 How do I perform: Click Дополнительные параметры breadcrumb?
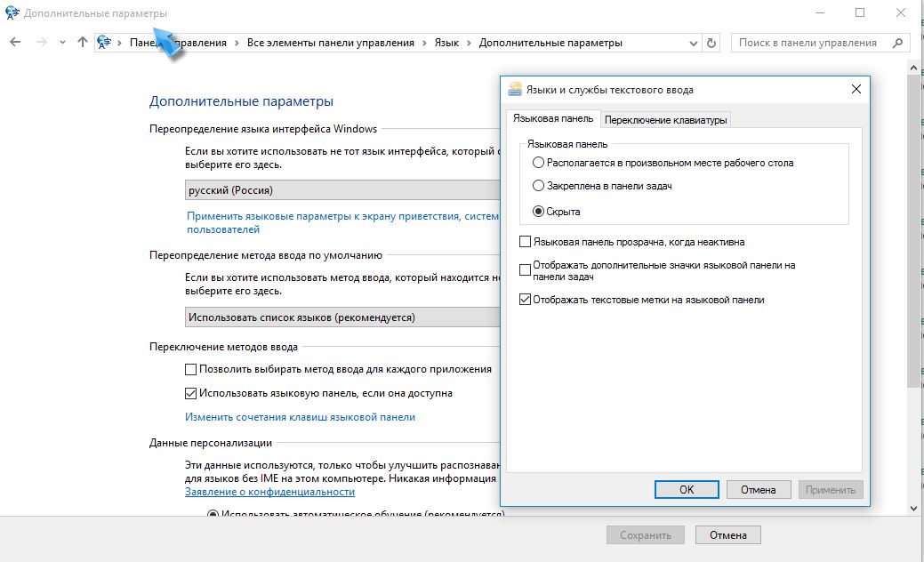point(550,43)
